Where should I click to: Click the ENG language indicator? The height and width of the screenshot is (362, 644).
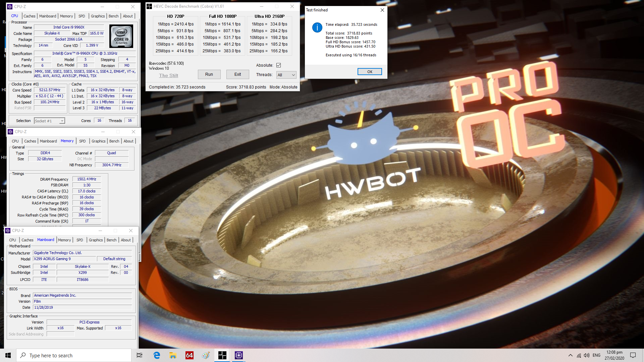coord(596,355)
